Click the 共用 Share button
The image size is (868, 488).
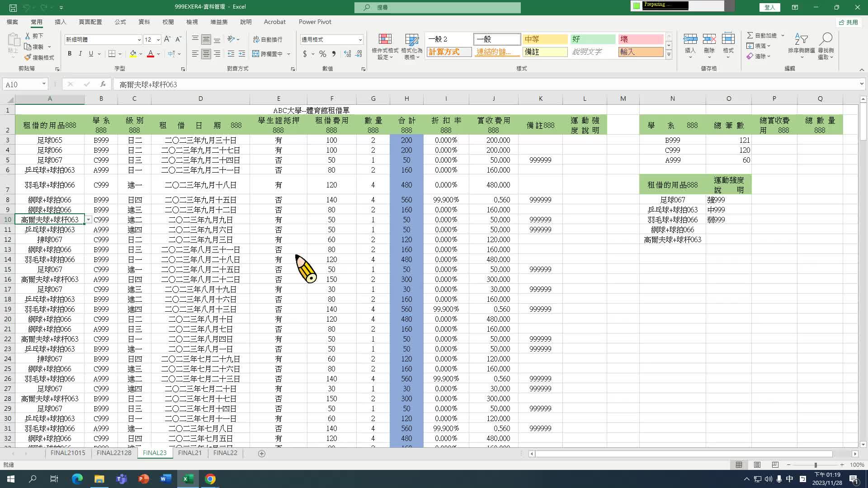click(x=849, y=22)
